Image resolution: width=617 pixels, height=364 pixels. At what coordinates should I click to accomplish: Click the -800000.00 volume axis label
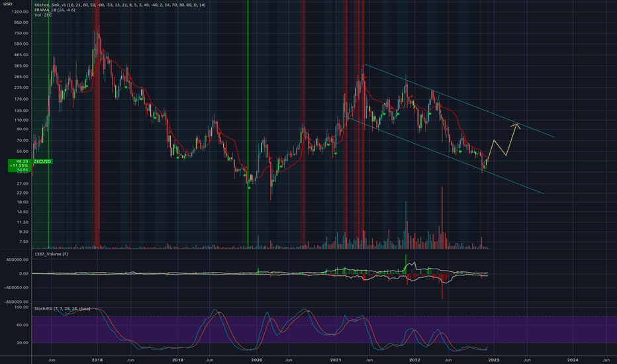coord(17,302)
